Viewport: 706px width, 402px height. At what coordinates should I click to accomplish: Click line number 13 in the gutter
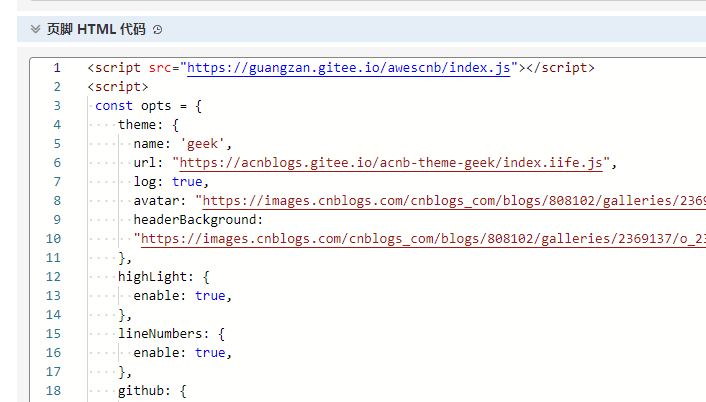pos(53,296)
